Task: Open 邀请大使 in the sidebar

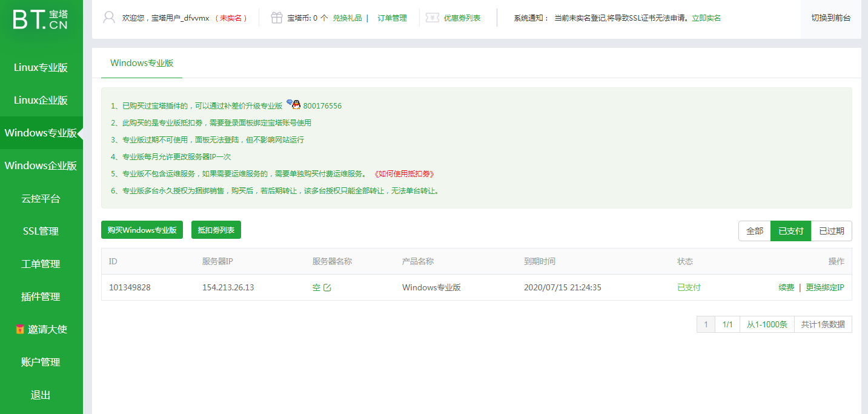Action: tap(41, 329)
